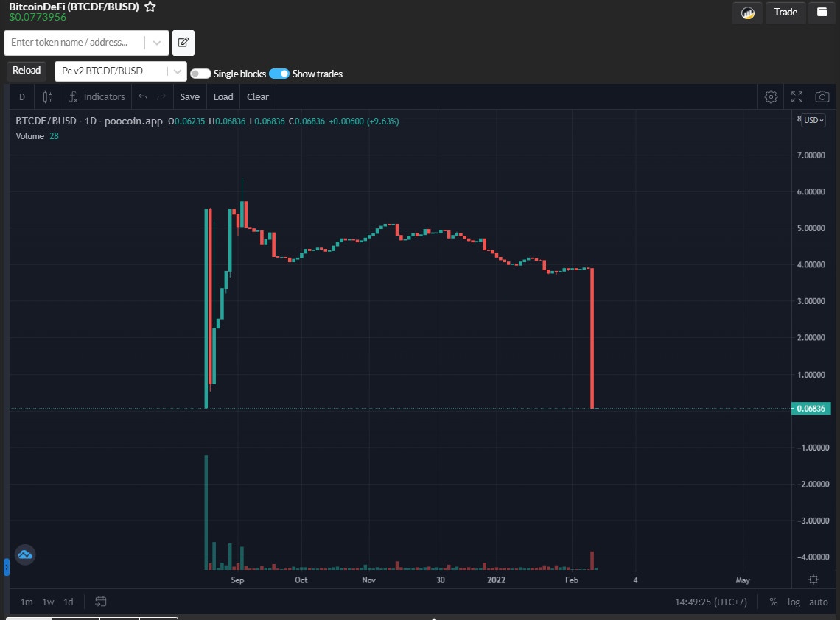Select the 1m interval tab
The height and width of the screenshot is (620, 840).
[x=27, y=602]
